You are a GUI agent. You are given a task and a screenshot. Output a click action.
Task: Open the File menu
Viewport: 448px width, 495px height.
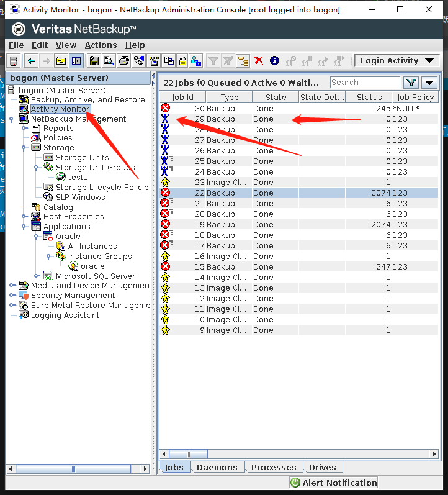pos(16,45)
